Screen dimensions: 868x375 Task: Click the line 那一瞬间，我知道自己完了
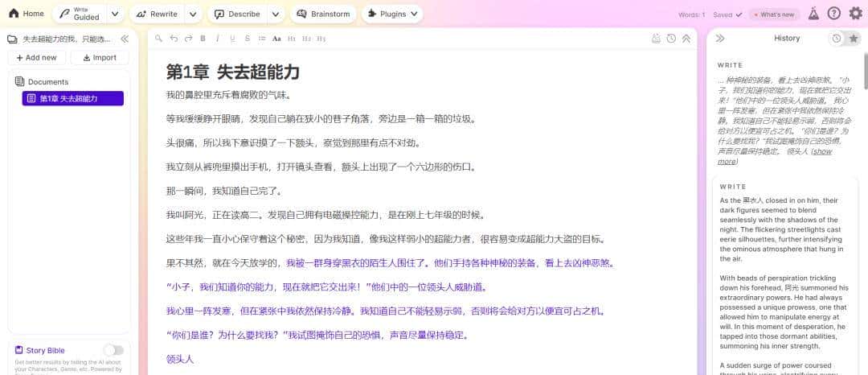click(x=225, y=191)
